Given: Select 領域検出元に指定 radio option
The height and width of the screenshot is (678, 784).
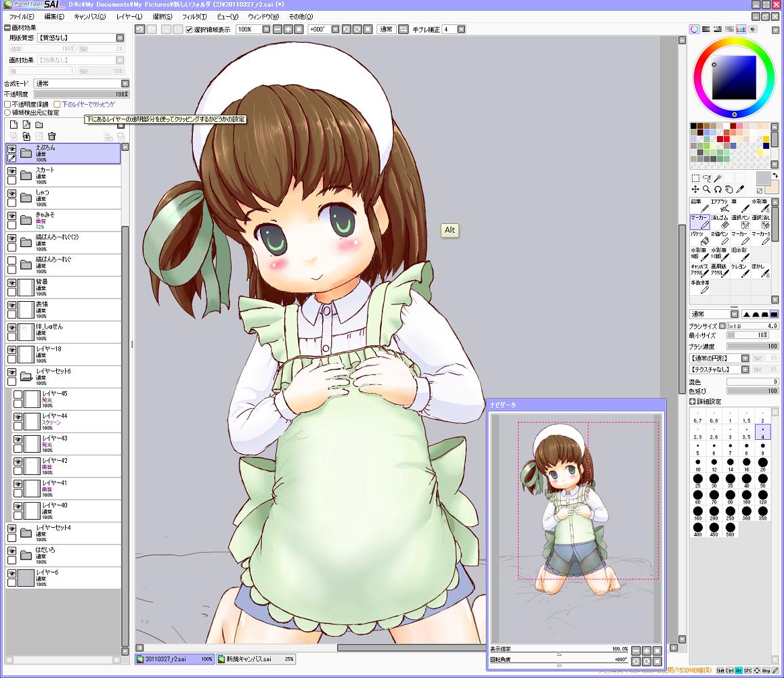Looking at the screenshot, I should click(7, 112).
